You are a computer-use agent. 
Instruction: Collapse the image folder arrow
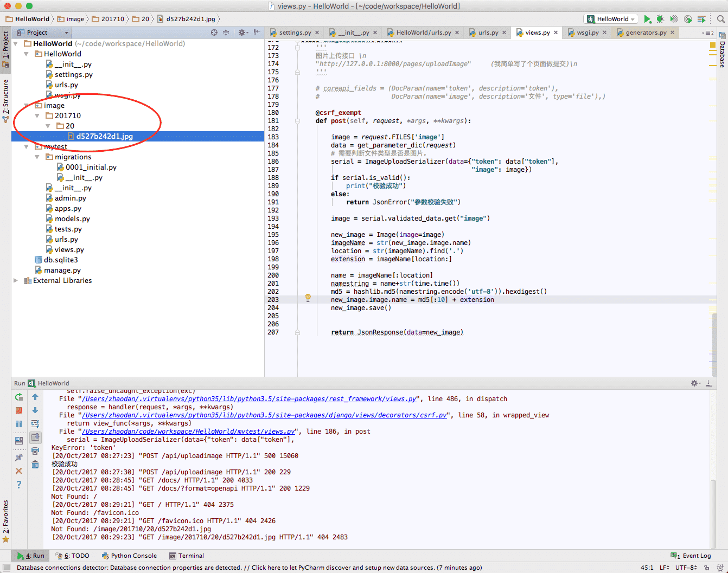(x=26, y=106)
